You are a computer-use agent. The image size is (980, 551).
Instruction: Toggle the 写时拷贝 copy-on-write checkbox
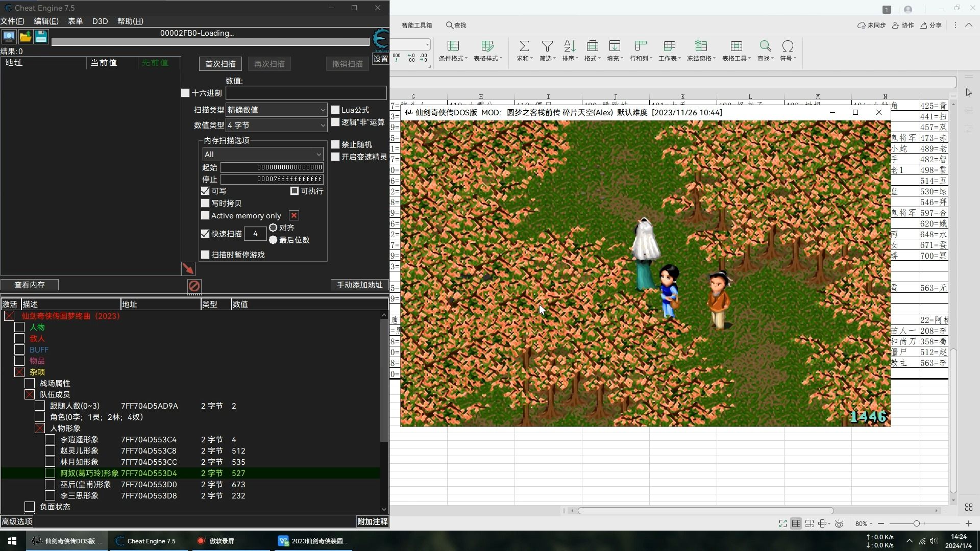tap(205, 203)
